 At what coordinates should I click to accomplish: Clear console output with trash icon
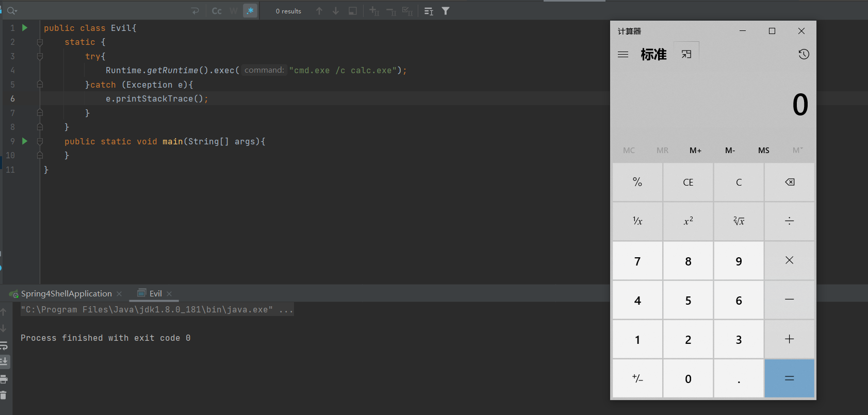(4, 395)
